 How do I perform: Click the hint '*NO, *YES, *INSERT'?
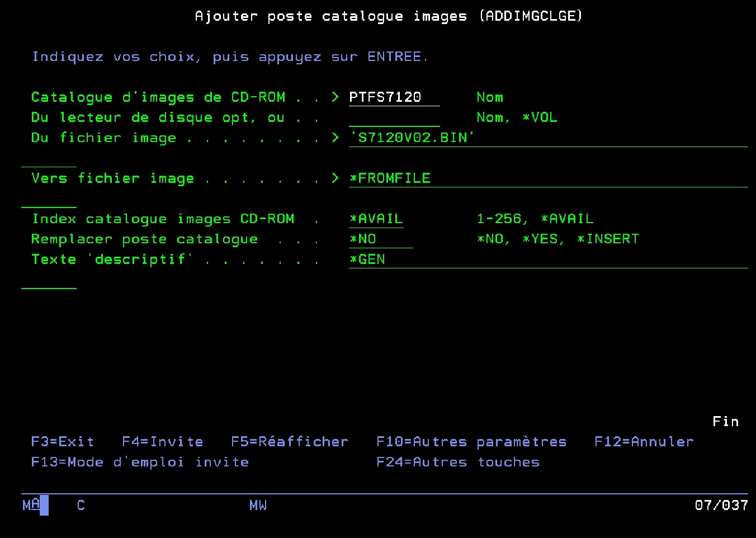click(558, 239)
